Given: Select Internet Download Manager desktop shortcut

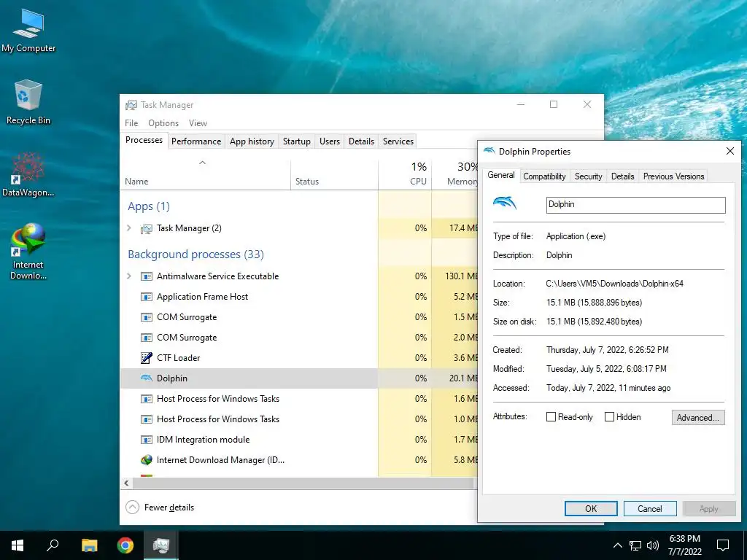Looking at the screenshot, I should [x=28, y=251].
